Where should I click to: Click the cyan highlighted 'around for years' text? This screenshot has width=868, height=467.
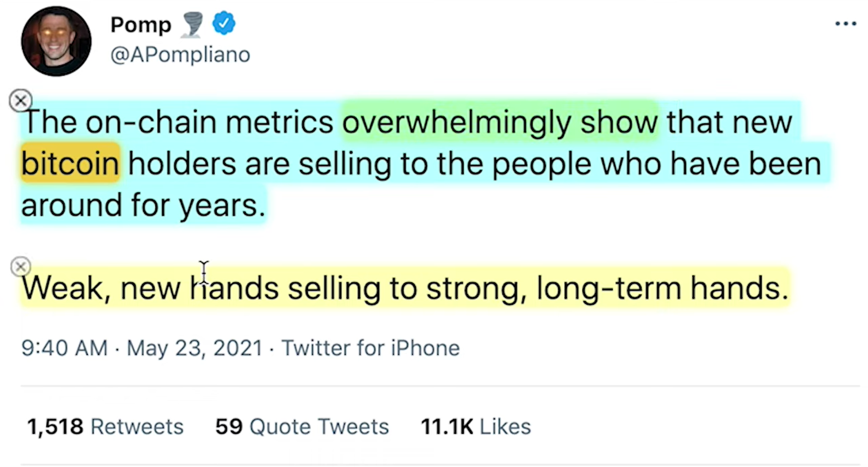[143, 205]
